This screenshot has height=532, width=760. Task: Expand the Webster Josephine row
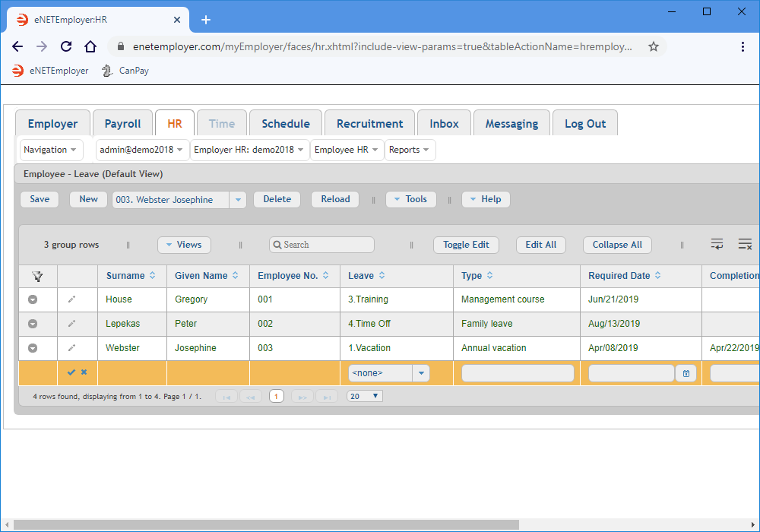pos(33,348)
